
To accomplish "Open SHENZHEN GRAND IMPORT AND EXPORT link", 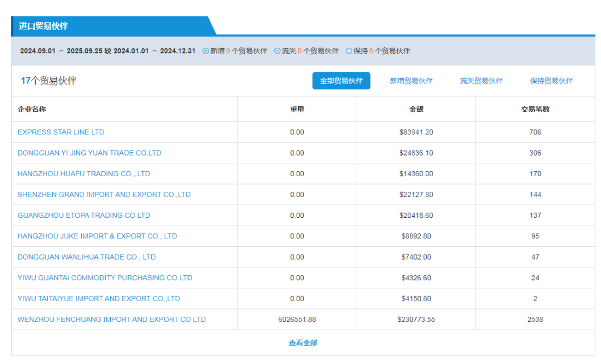I will (104, 195).
